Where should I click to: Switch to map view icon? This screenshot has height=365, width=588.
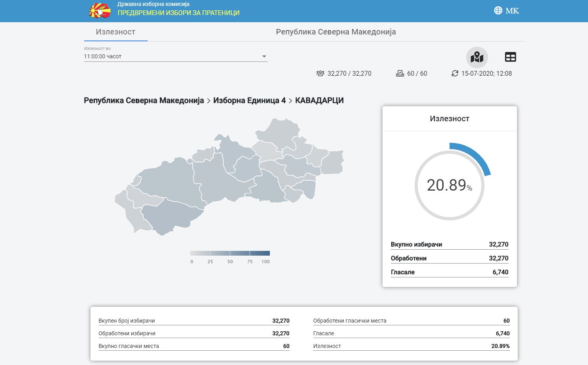pos(477,57)
